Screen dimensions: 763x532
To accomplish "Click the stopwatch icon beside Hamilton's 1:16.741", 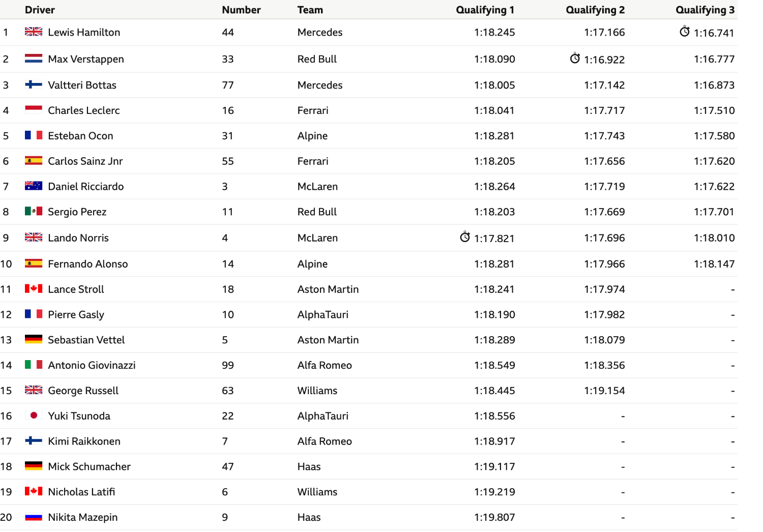I will click(685, 32).
